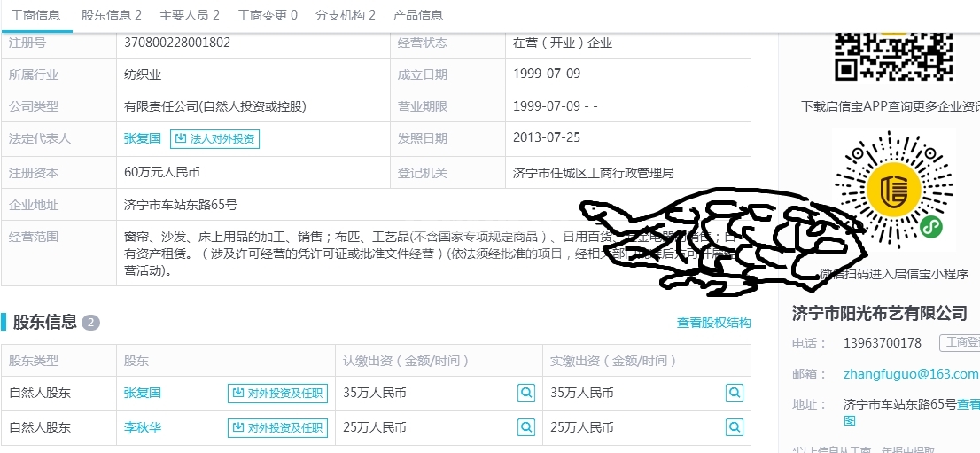Select the 产品信息 tab
This screenshot has height=453, width=980.
coord(417,15)
